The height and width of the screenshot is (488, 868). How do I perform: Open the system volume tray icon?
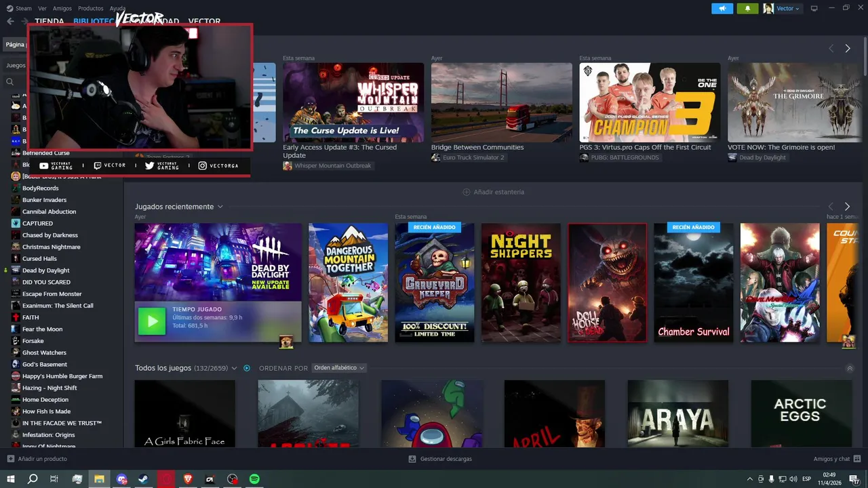[794, 479]
